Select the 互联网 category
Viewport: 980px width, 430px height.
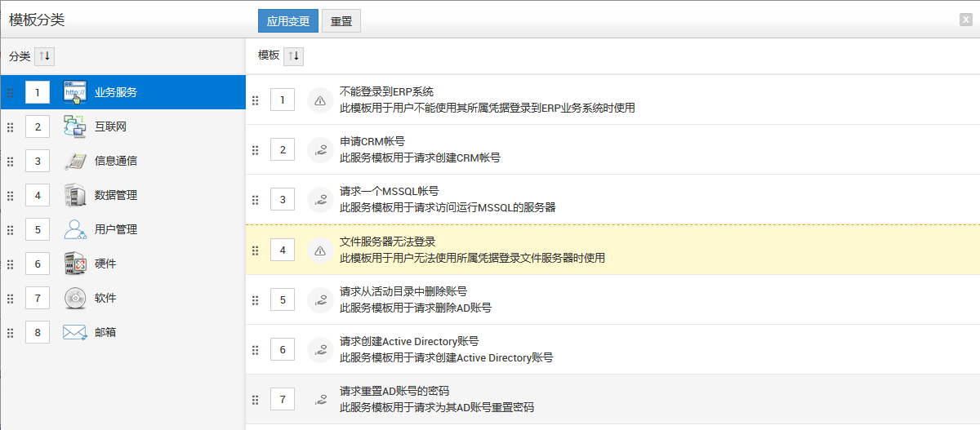tap(110, 126)
